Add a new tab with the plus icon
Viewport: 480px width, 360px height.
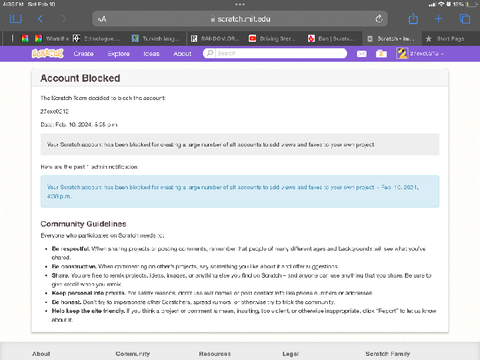click(439, 19)
